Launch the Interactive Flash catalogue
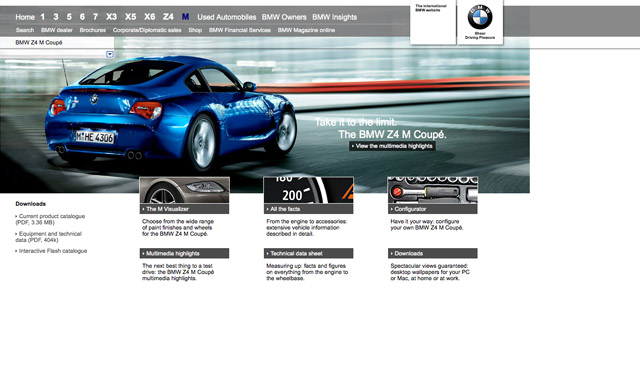Image resolution: width=640 pixels, height=378 pixels. (51, 251)
